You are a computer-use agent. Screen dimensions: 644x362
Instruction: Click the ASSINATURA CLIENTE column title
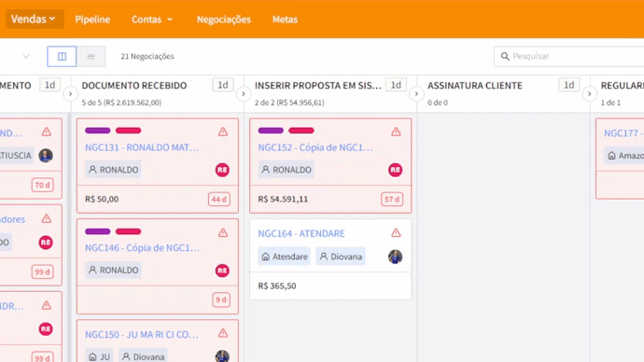click(x=475, y=86)
